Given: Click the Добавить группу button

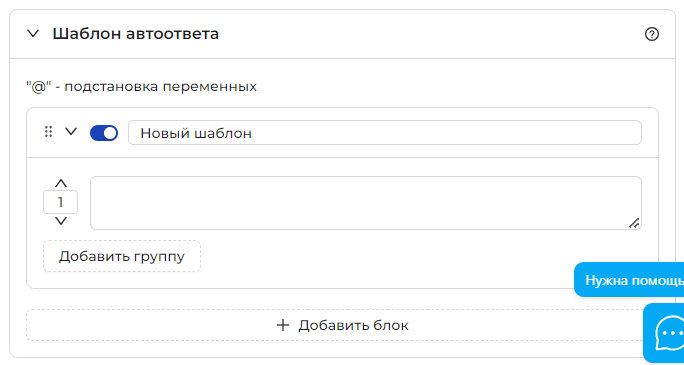Looking at the screenshot, I should tap(122, 256).
